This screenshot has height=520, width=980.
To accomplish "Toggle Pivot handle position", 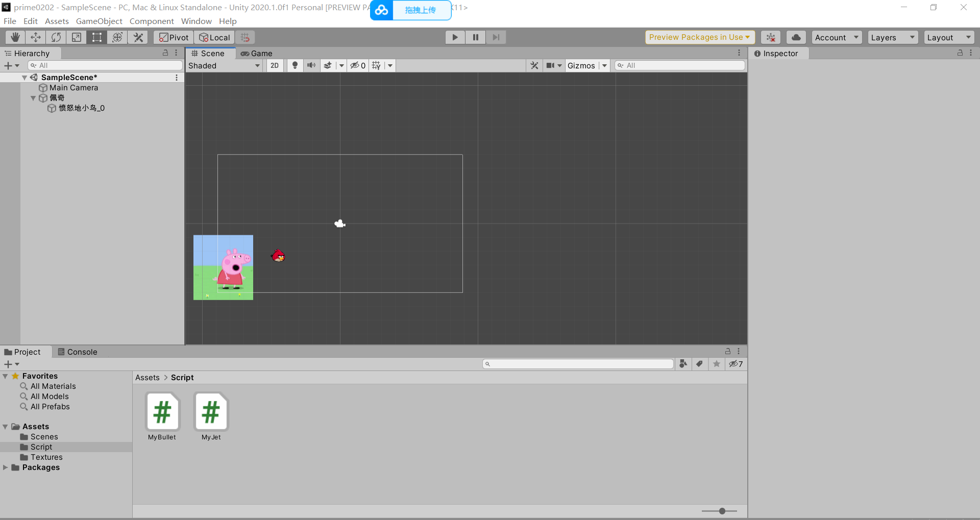I will point(174,37).
